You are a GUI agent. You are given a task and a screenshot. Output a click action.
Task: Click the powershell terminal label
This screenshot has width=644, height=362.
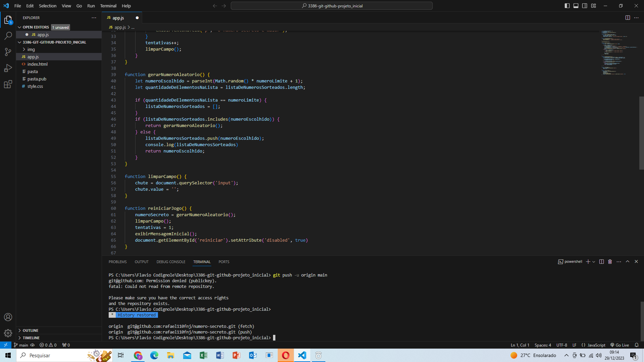pyautogui.click(x=570, y=262)
